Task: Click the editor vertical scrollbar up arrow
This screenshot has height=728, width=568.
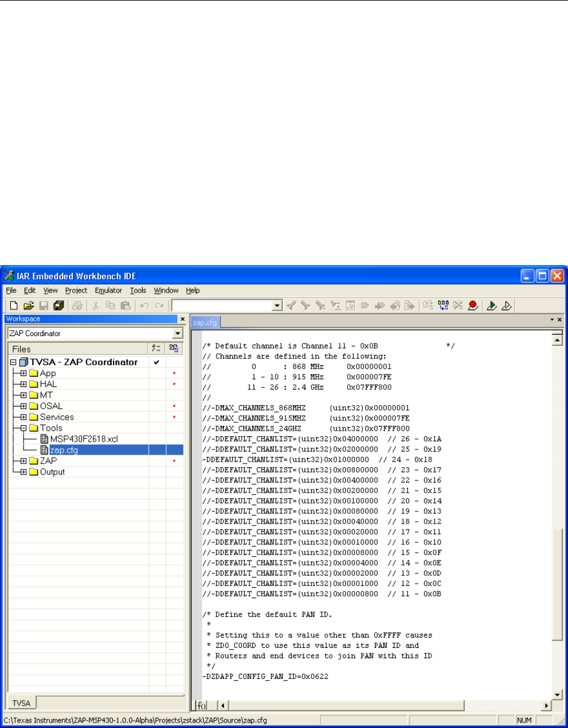Action: point(558,339)
